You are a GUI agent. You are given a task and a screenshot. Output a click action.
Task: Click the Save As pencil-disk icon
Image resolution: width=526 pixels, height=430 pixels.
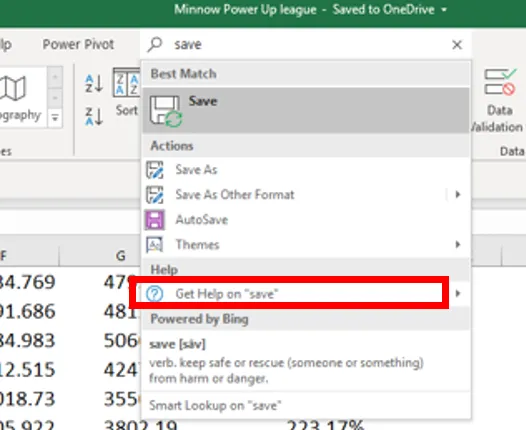(155, 170)
